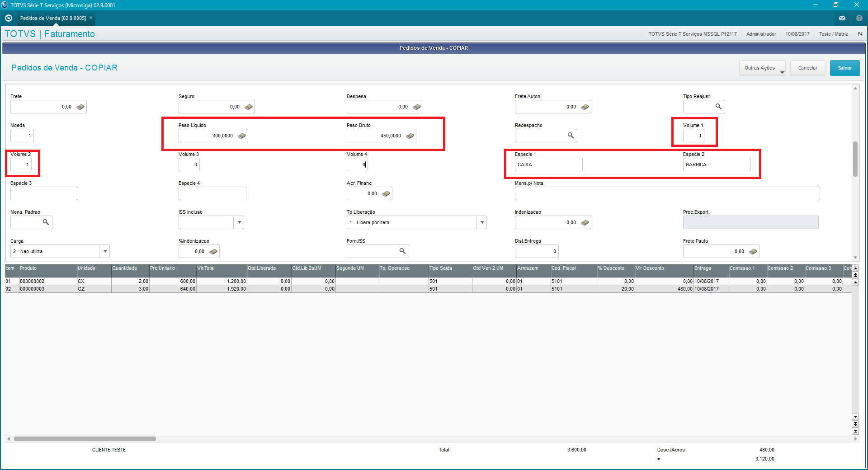This screenshot has width=868, height=470.
Task: Click the F4 shortcut in header
Action: 860,34
